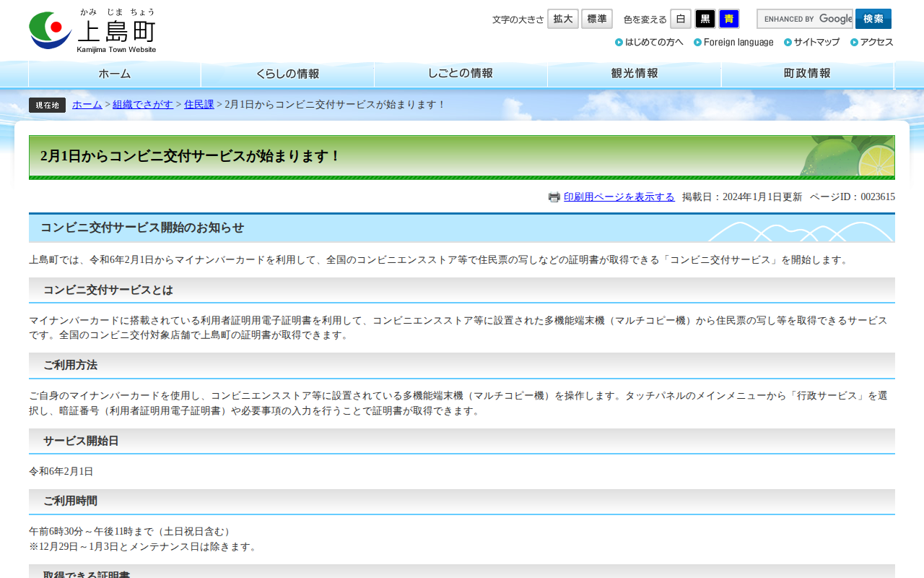Open アクセス link
924x578 pixels.
tap(872, 42)
